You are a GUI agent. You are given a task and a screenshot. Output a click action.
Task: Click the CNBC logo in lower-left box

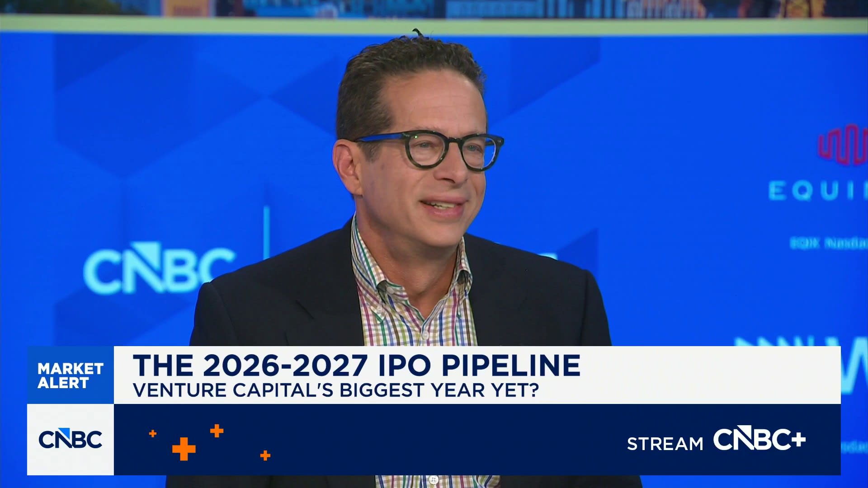[x=70, y=439]
